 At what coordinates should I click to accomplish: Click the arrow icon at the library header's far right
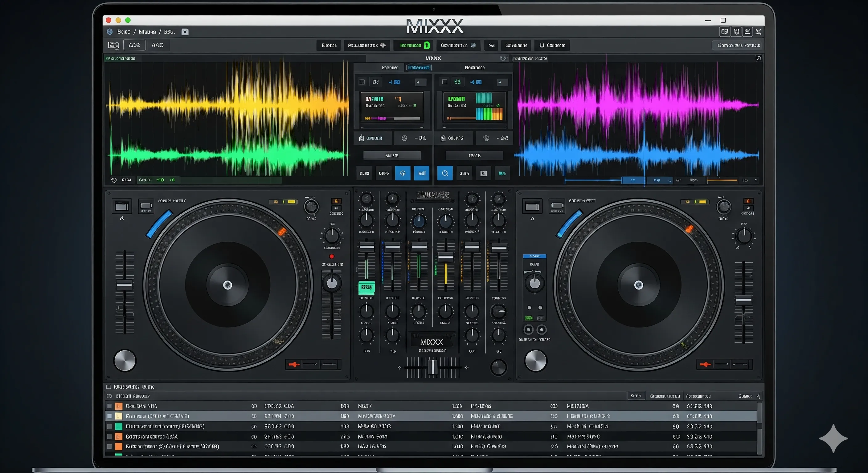click(x=758, y=396)
